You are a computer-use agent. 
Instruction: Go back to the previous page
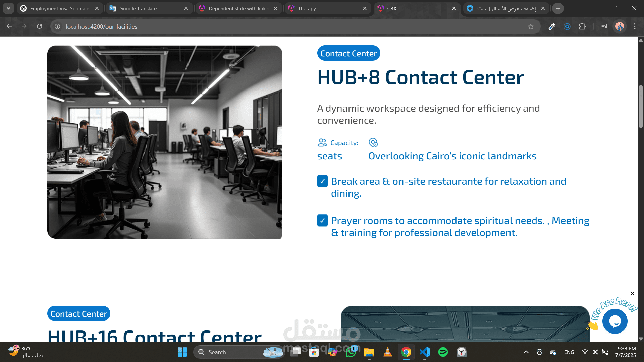point(9,26)
